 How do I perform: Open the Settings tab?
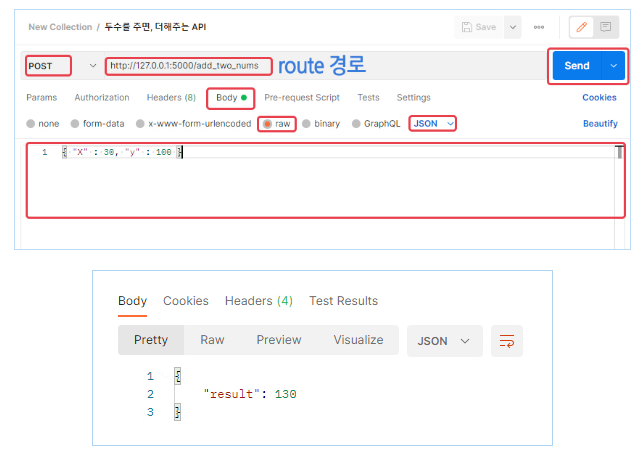[413, 97]
